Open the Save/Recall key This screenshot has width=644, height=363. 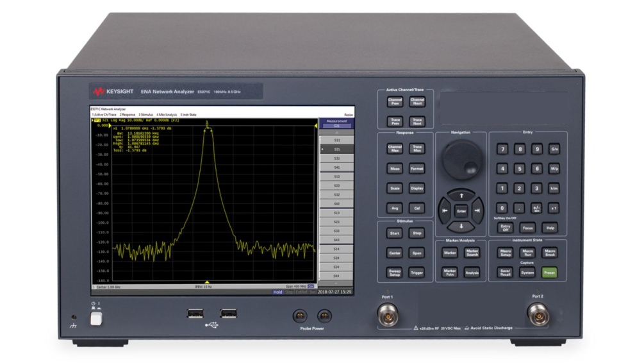coord(505,273)
